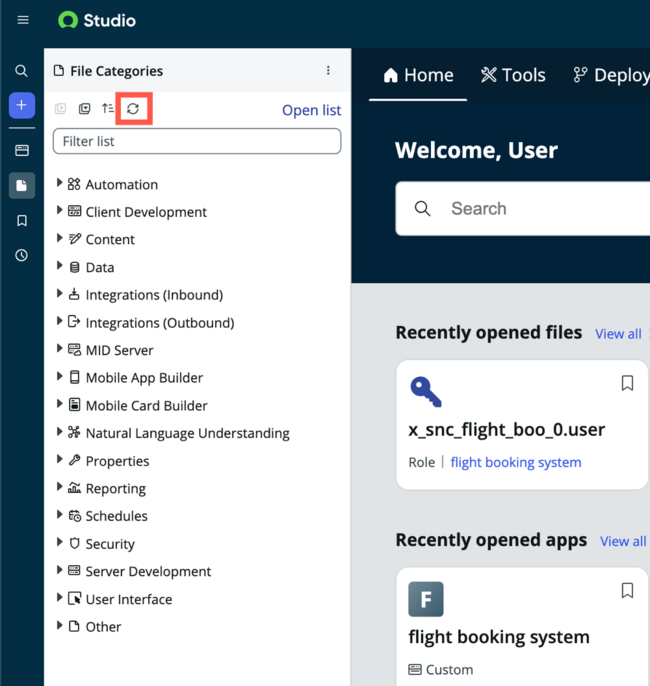
Task: Refresh the file categories list
Action: (x=133, y=108)
